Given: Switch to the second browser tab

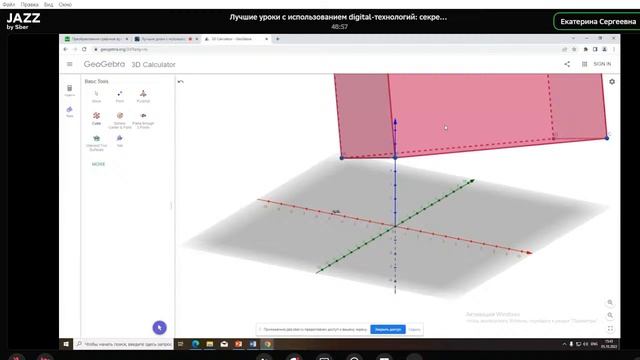Looking at the screenshot, I should click(166, 39).
